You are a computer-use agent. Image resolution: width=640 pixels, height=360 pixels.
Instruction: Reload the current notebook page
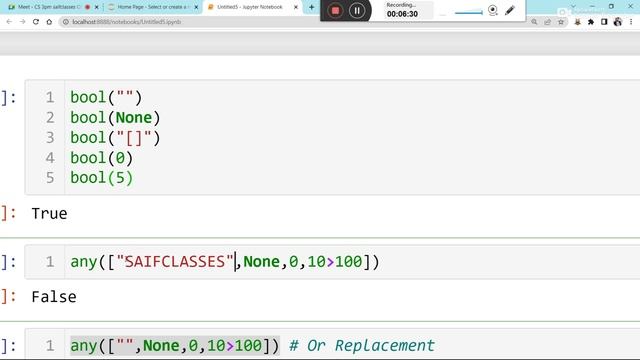click(36, 22)
